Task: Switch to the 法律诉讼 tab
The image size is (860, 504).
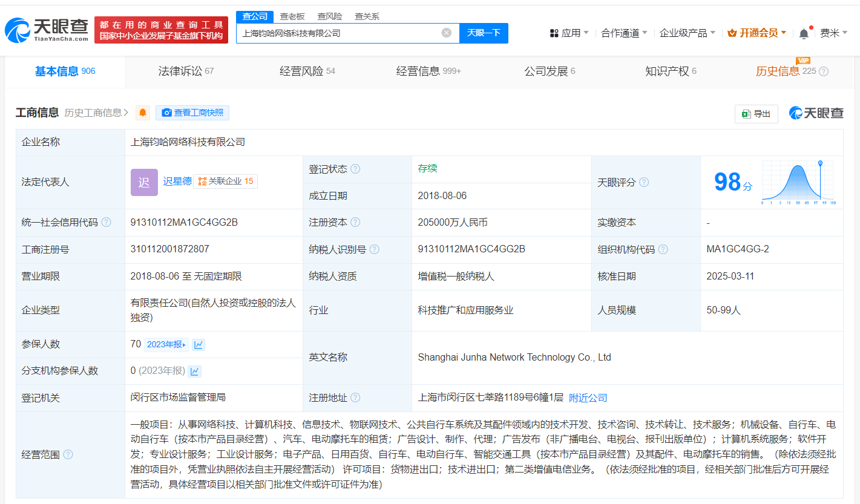Action: point(186,71)
